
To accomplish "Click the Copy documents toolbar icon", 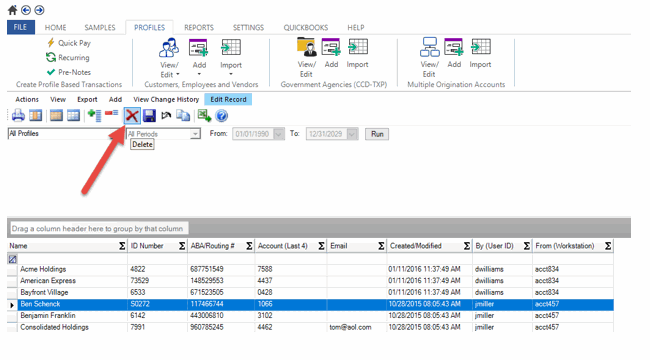I will click(x=183, y=116).
